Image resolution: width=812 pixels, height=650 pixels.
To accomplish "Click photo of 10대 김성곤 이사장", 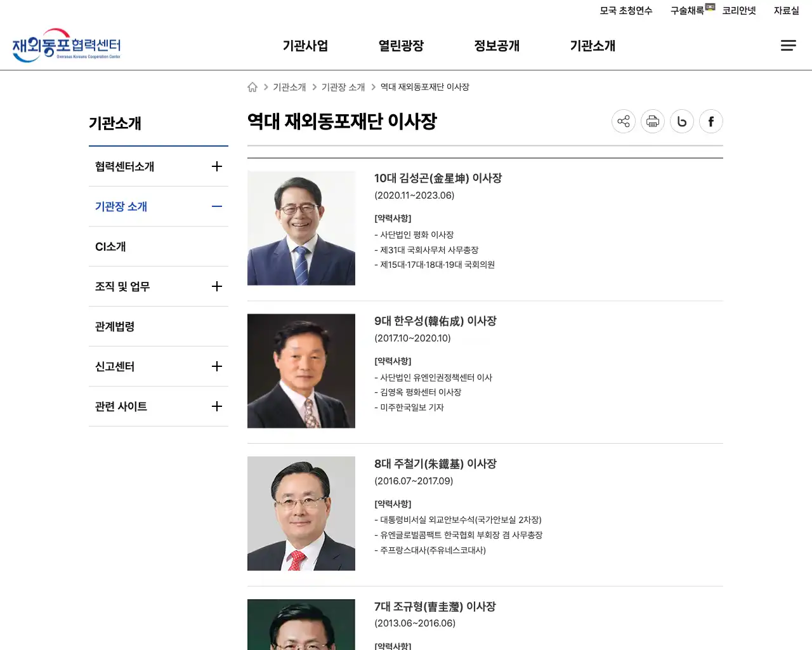I will [x=301, y=228].
